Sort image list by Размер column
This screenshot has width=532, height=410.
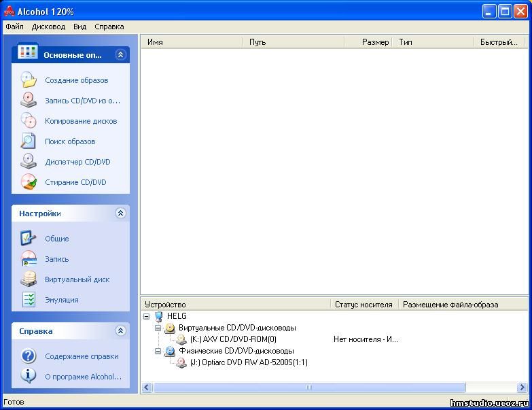coord(368,42)
